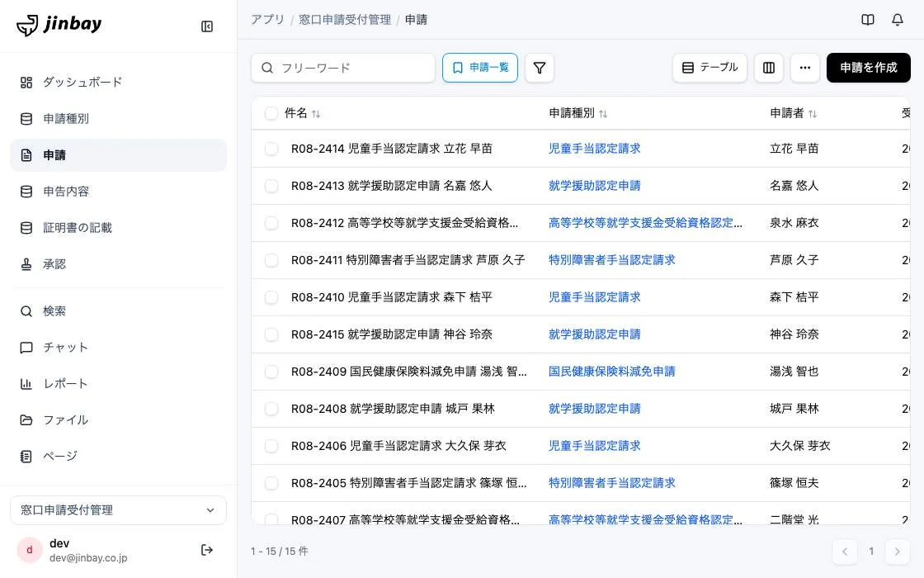Screen dimensions: 924x578
Task: Click dev@jinbay.co.jp account text
Action: click(x=88, y=558)
